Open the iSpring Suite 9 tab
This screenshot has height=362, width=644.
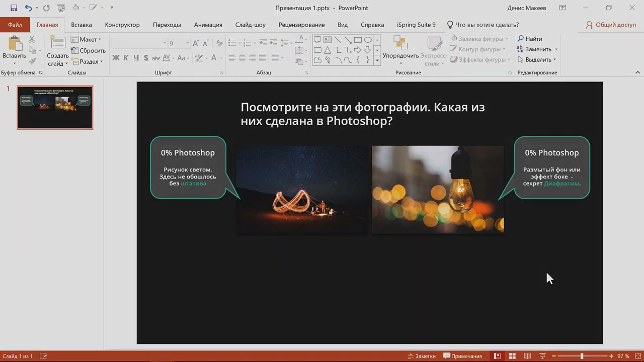point(417,25)
